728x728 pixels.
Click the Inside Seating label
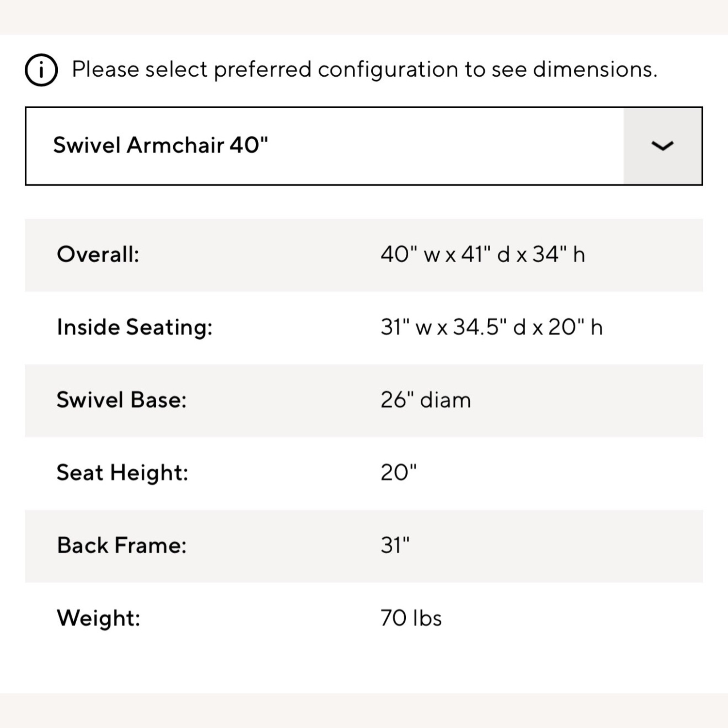point(135,327)
